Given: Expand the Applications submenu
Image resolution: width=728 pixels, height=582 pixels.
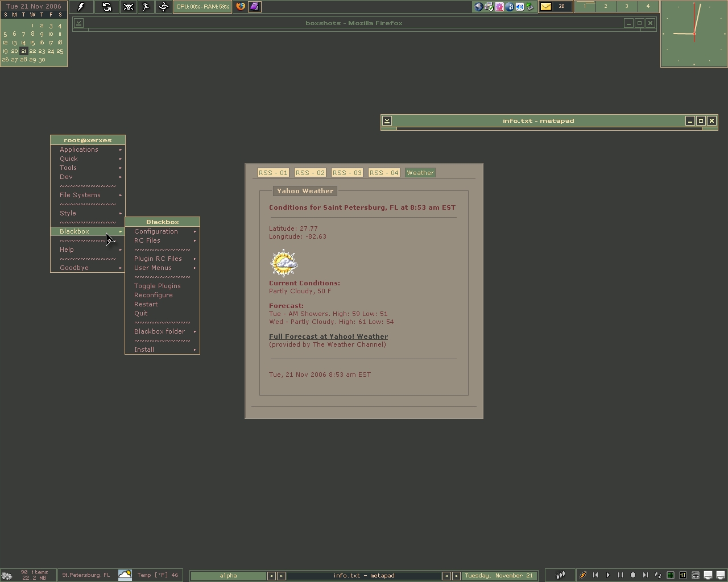Looking at the screenshot, I should pos(88,149).
